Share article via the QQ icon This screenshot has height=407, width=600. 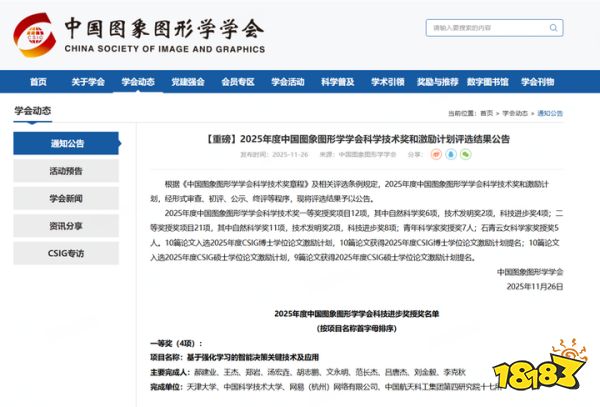449,155
